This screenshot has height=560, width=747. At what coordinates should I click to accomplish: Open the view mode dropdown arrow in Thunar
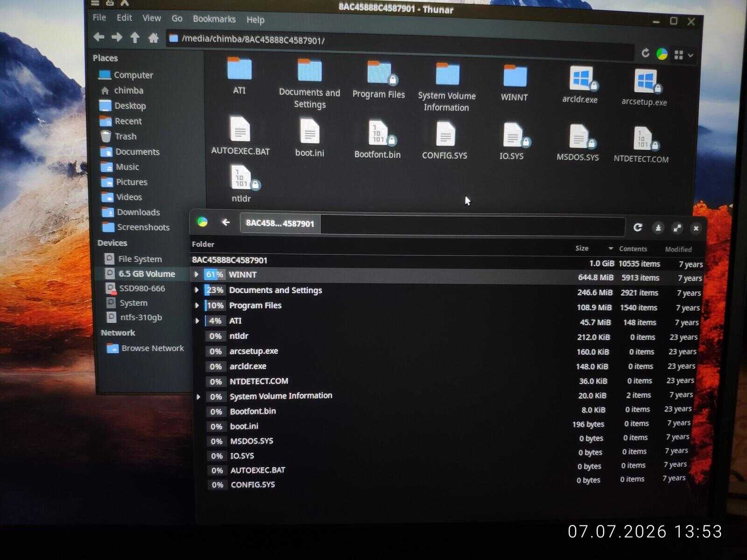691,56
